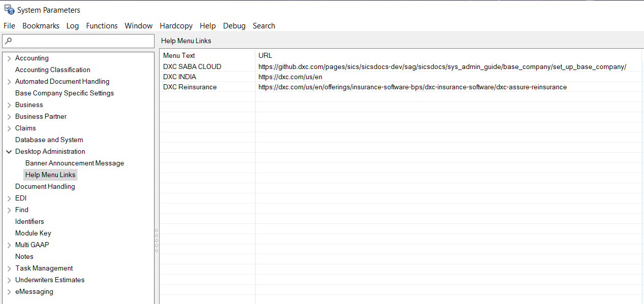This screenshot has width=644, height=304.
Task: Click the DXC Reinsurance URL cell
Action: click(412, 87)
